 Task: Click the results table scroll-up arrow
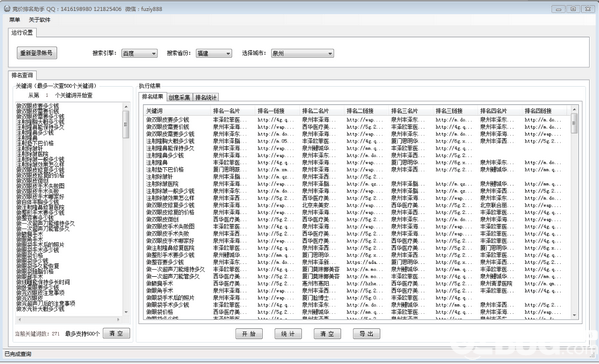pos(574,110)
